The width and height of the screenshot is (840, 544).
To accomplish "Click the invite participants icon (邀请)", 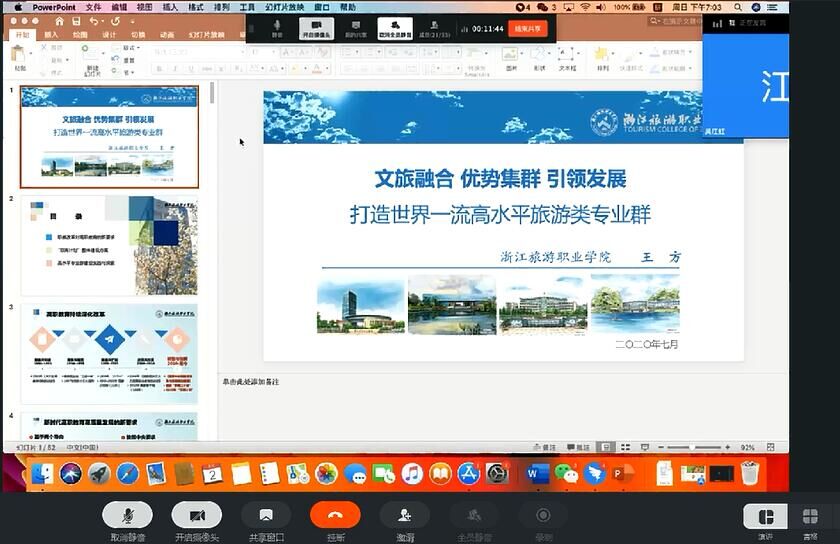I will [x=404, y=515].
